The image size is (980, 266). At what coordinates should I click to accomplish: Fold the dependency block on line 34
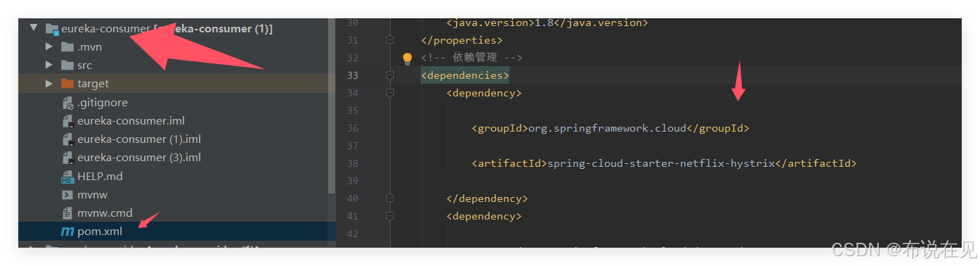tap(390, 93)
